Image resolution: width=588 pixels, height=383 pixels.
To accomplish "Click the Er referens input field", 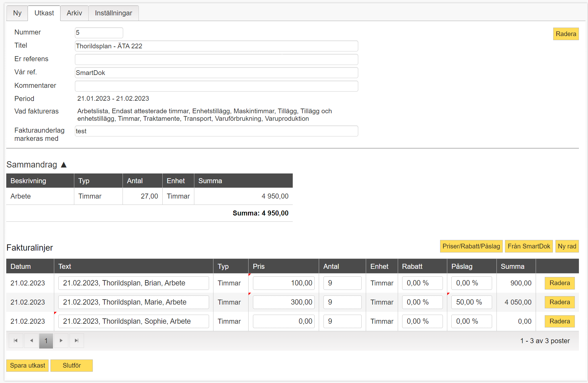I will coord(216,59).
